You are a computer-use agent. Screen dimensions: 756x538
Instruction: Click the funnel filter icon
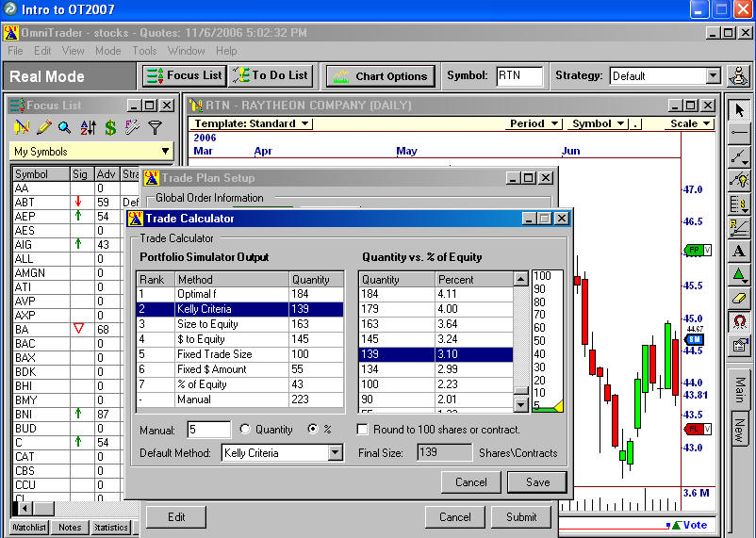[x=155, y=127]
